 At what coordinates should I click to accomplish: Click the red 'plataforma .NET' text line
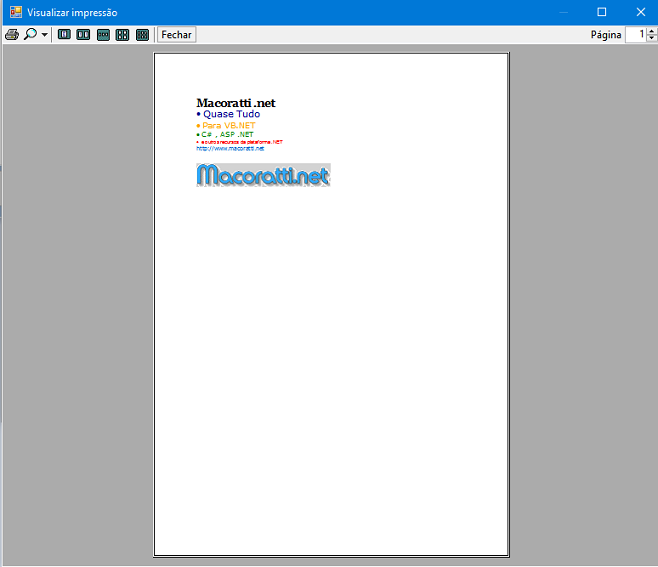pos(240,142)
